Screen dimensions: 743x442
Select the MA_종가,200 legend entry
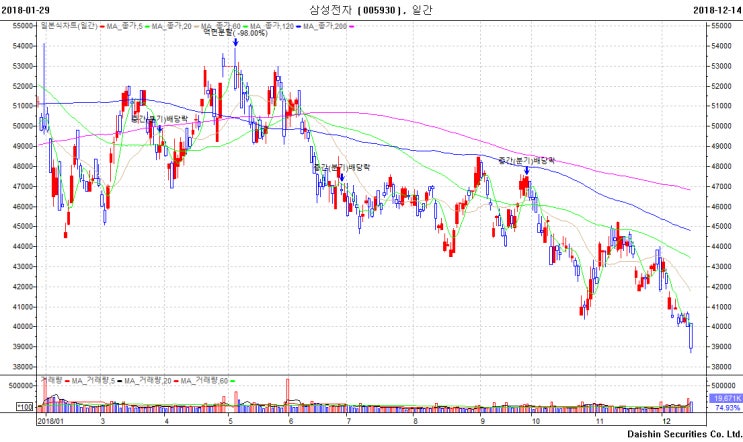[x=325, y=26]
